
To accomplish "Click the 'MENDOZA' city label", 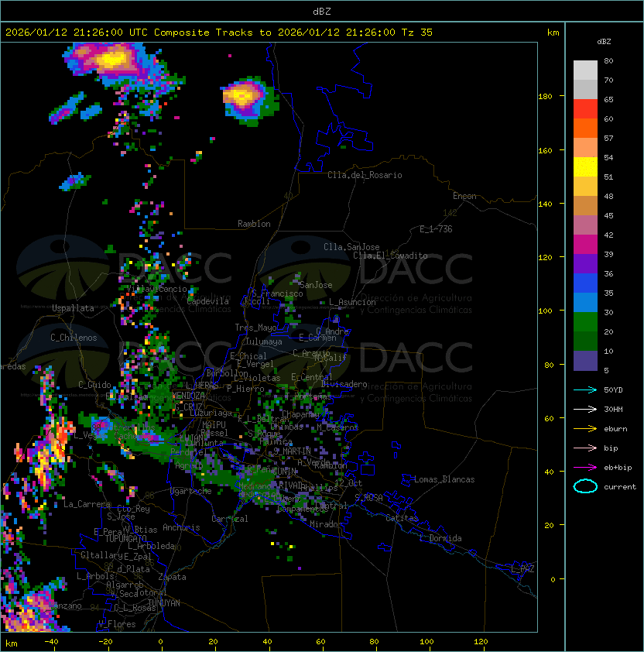I will coord(188,396).
